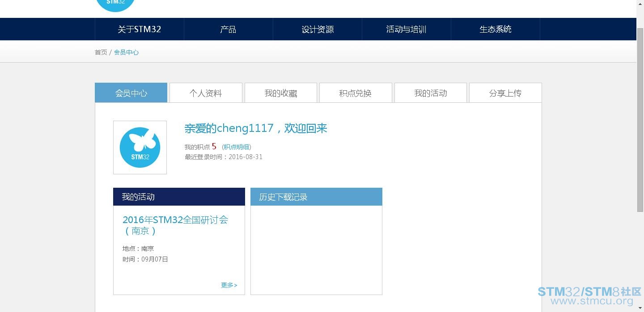Go to 首页 via the breadcrumb
Viewport: 644px width, 312px height.
pos(101,52)
